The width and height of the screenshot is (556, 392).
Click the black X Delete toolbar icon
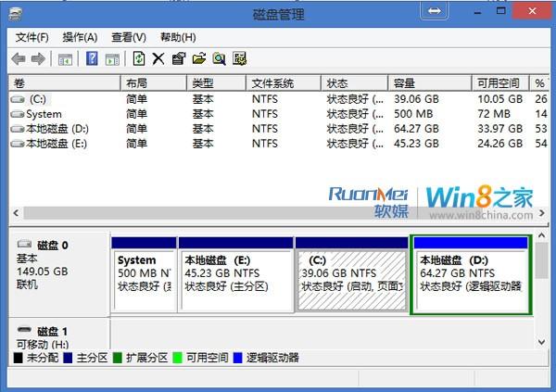click(158, 59)
